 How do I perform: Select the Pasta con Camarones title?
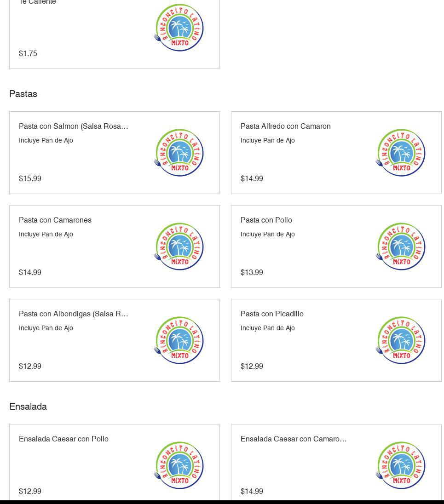[x=55, y=220]
